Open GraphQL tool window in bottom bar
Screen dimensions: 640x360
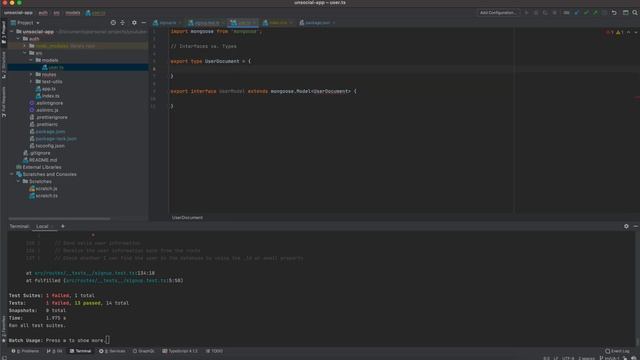(x=144, y=351)
